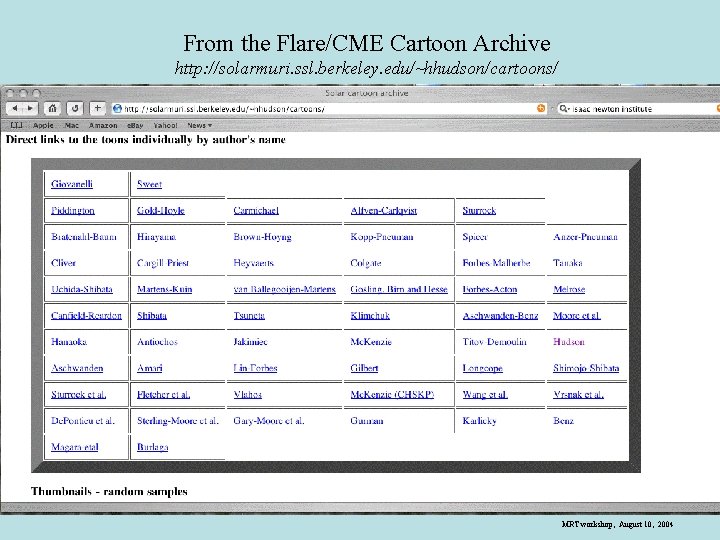Open the van Ballegooijen-Martens link
The width and height of the screenshot is (720, 540).
285,289
